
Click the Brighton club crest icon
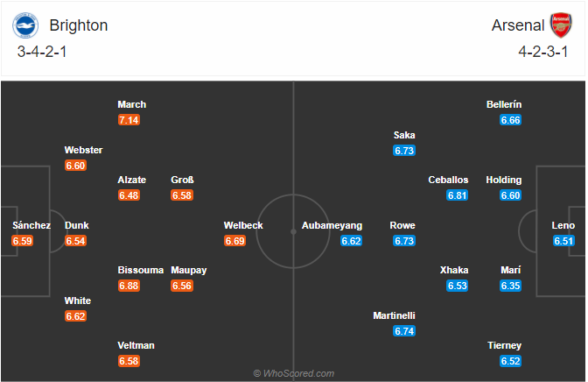(25, 25)
